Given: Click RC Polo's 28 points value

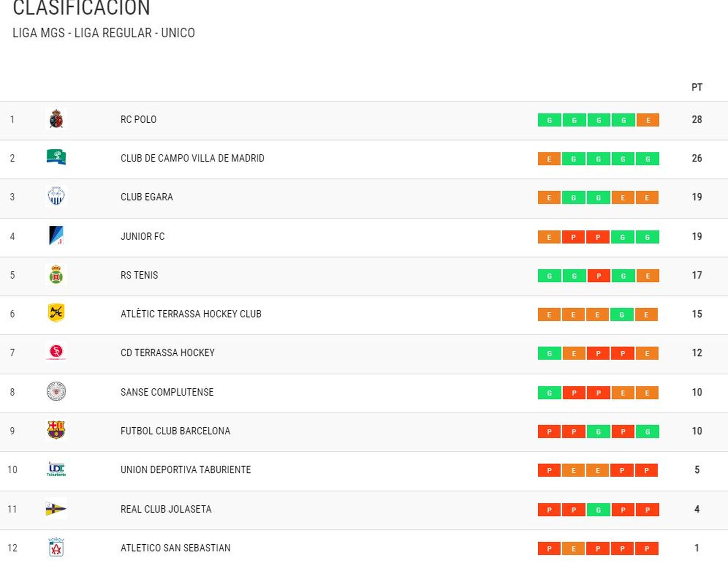Looking at the screenshot, I should click(x=697, y=120).
